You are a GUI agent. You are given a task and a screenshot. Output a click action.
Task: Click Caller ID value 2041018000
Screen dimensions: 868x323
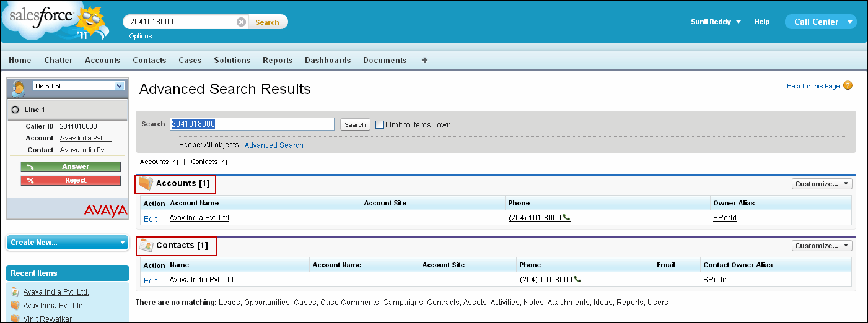(x=79, y=126)
